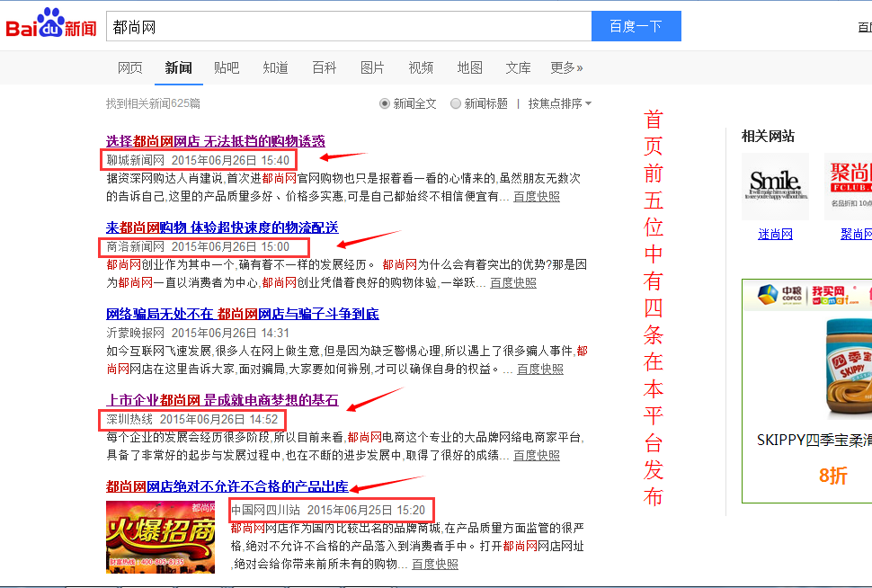Image resolution: width=872 pixels, height=588 pixels.
Task: Open the 选择都尚网网店 无法抵挡的购物诱惑 headline
Action: [x=216, y=141]
